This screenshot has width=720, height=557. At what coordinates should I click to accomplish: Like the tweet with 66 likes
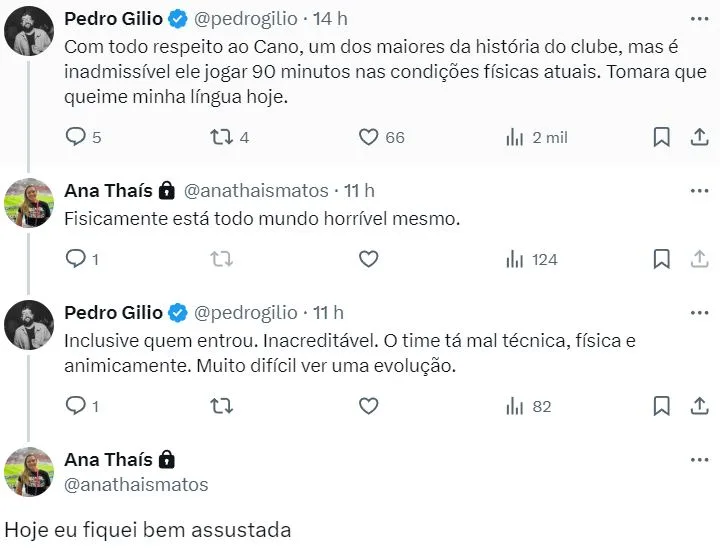click(369, 137)
